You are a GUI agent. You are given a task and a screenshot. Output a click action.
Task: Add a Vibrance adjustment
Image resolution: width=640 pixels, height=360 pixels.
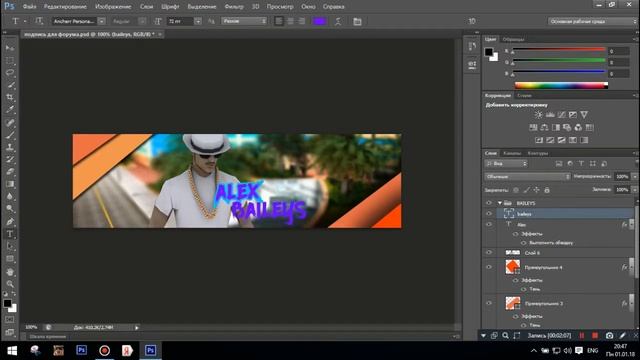coord(584,115)
